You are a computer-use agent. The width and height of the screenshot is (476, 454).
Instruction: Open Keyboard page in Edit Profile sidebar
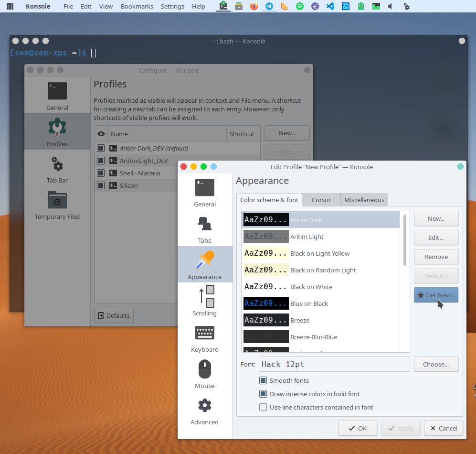205,338
